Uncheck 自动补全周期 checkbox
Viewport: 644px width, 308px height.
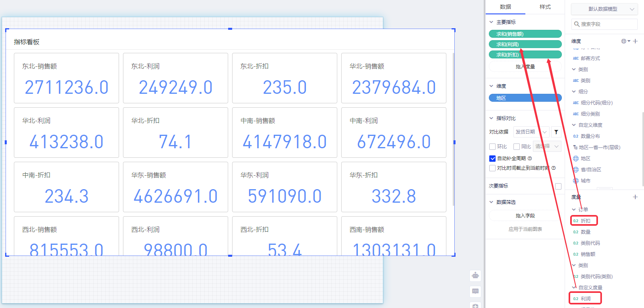(x=492, y=159)
